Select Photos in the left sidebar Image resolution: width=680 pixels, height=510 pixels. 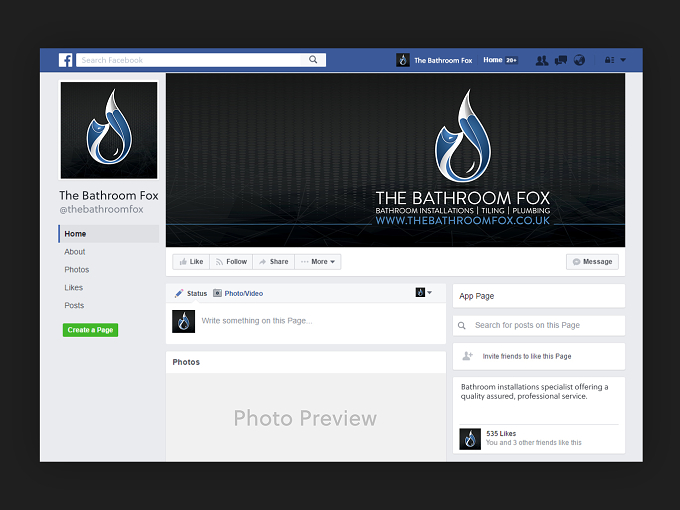pos(77,269)
